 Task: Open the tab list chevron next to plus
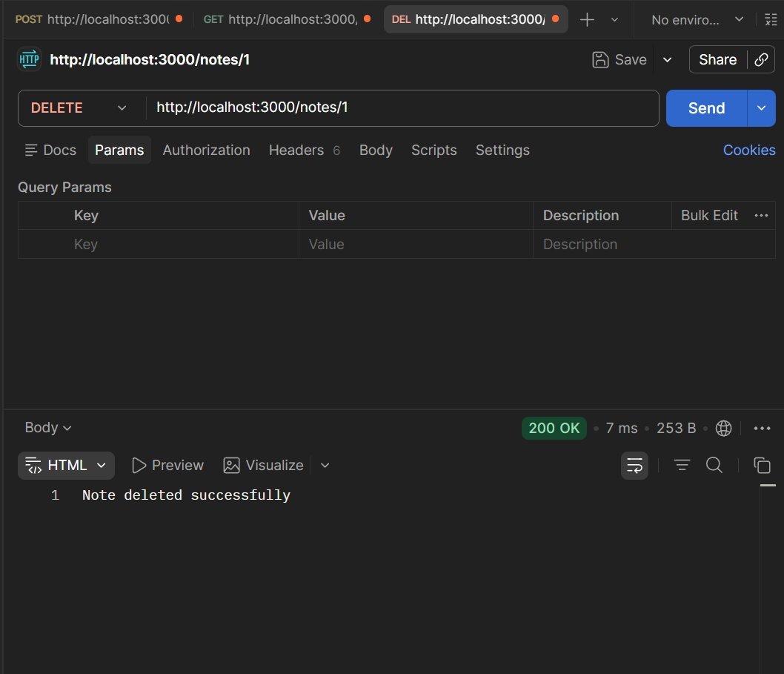click(x=614, y=20)
